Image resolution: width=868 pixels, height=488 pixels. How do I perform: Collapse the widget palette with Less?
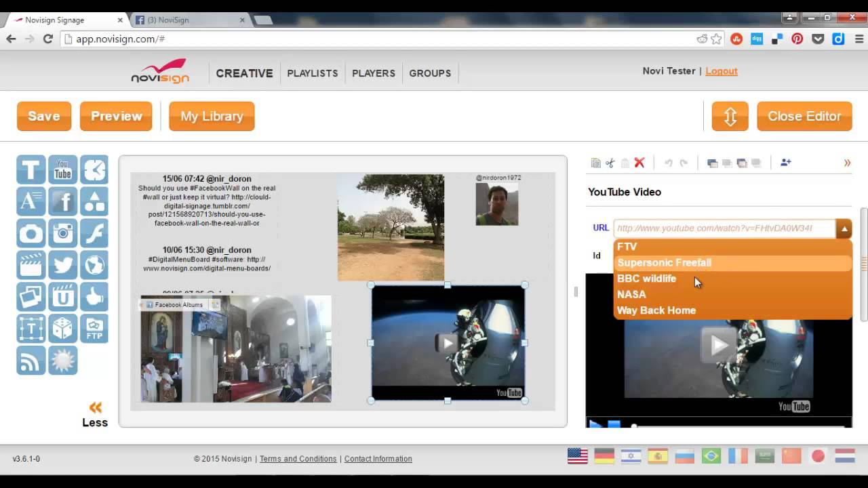95,415
